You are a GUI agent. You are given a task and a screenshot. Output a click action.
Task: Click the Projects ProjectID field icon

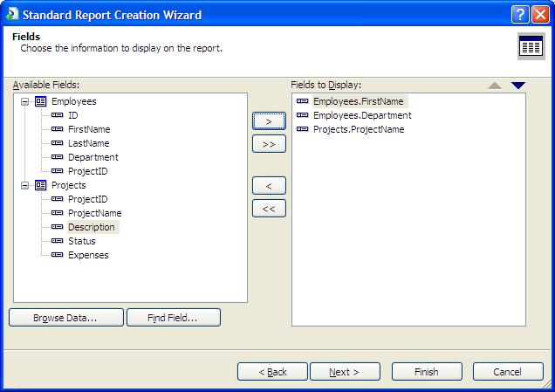[58, 199]
